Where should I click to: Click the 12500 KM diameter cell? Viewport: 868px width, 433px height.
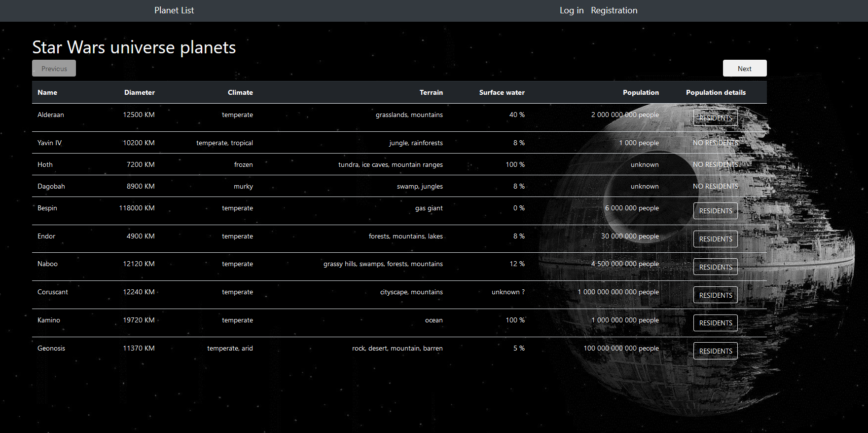(x=139, y=115)
